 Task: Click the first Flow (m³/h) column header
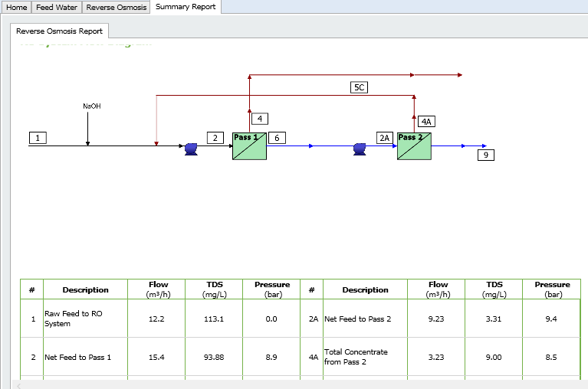158,289
